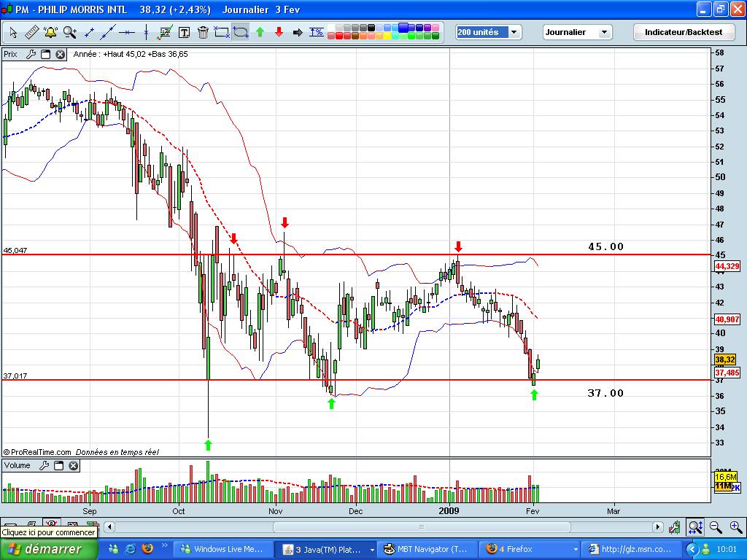Click the 38,32 current price tag
This screenshot has width=747, height=560.
point(725,359)
